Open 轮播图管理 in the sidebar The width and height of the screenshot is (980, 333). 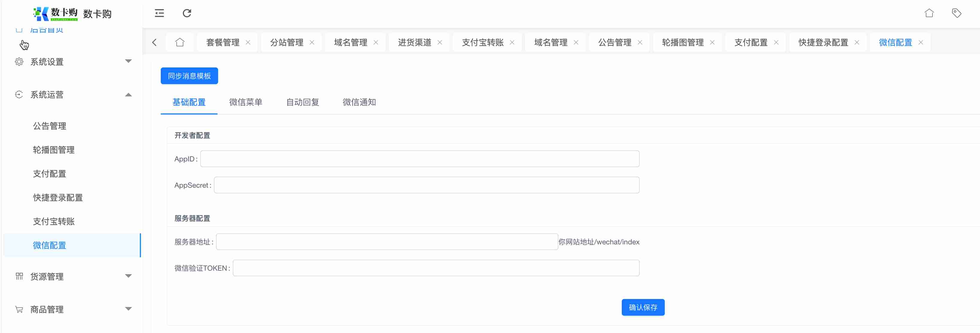point(54,150)
